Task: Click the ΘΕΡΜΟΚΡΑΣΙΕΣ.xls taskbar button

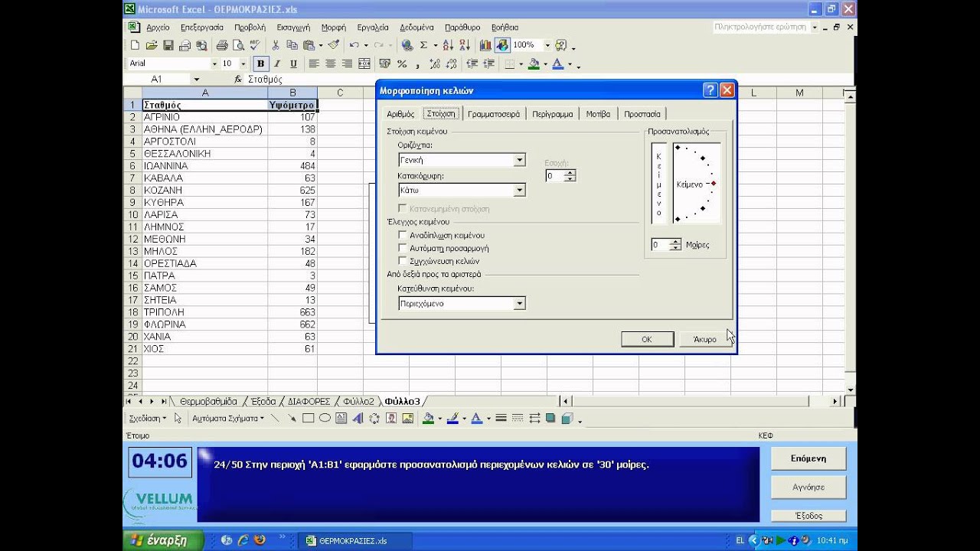Action: click(353, 540)
